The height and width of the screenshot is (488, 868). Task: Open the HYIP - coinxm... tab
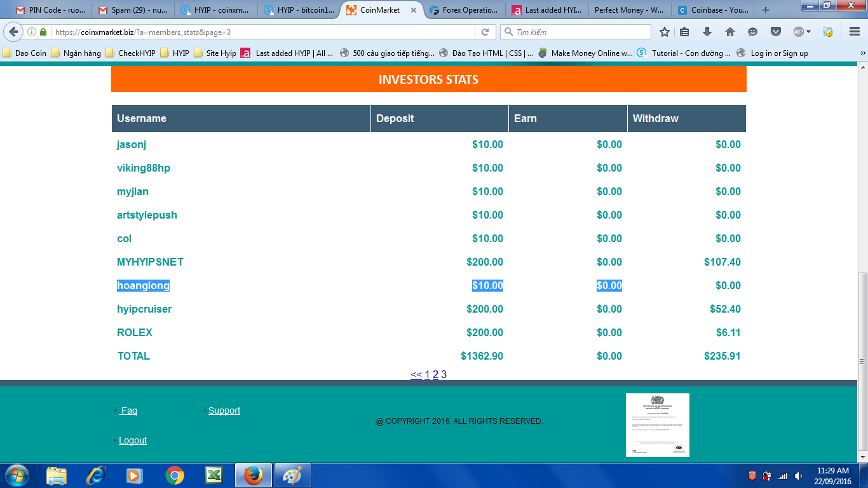click(x=216, y=10)
